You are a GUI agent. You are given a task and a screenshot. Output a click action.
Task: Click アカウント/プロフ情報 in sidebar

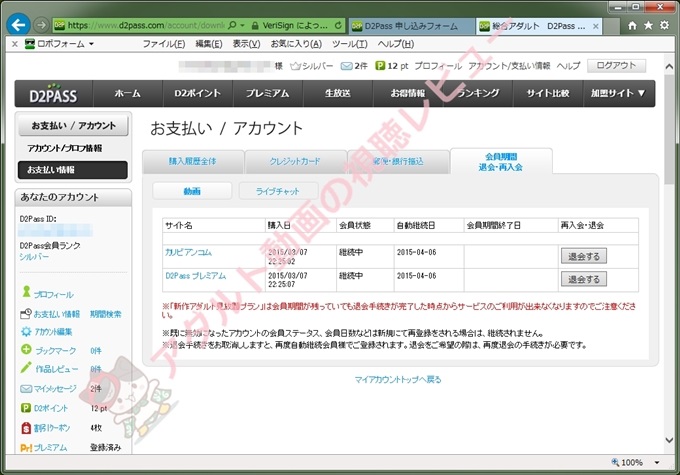click(x=65, y=148)
